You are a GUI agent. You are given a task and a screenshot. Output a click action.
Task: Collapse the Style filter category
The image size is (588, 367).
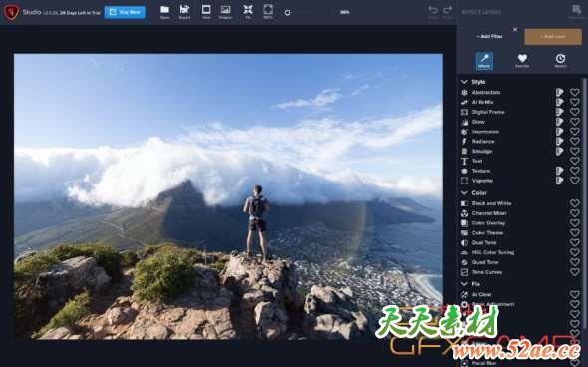point(464,82)
